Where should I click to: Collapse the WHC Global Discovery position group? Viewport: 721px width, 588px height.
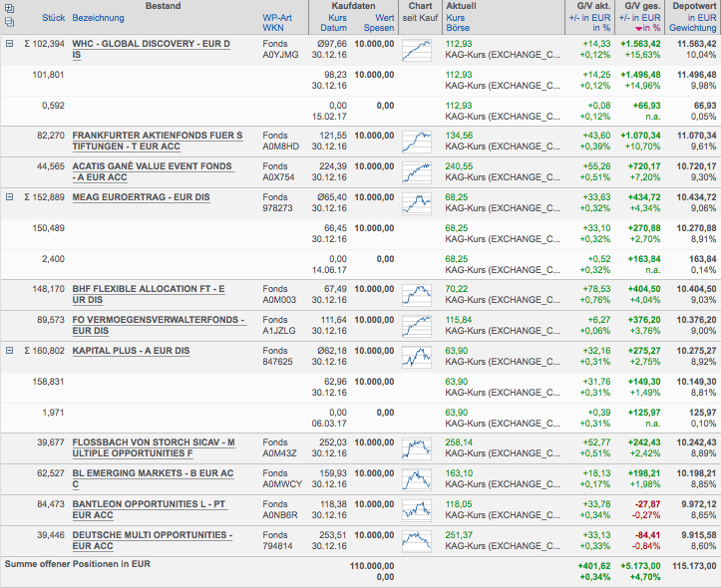pyautogui.click(x=9, y=44)
